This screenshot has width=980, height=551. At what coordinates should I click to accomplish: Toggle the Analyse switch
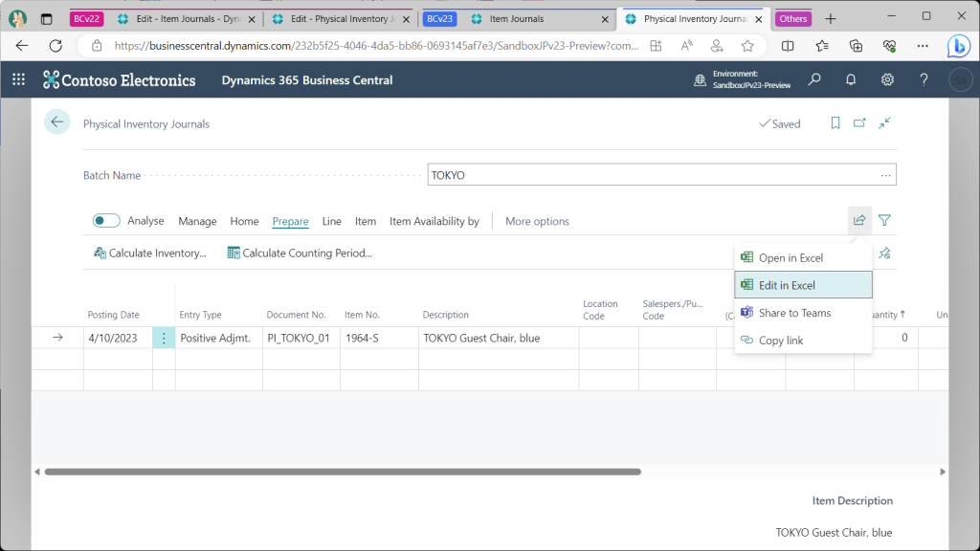105,221
